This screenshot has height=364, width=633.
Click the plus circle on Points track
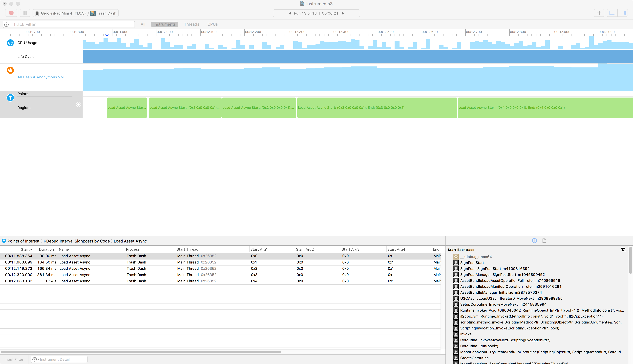pyautogui.click(x=79, y=104)
